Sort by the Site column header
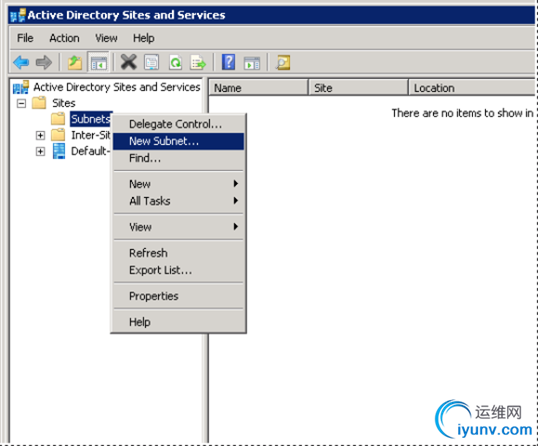Viewport: 538px width, 446px height. pos(358,88)
